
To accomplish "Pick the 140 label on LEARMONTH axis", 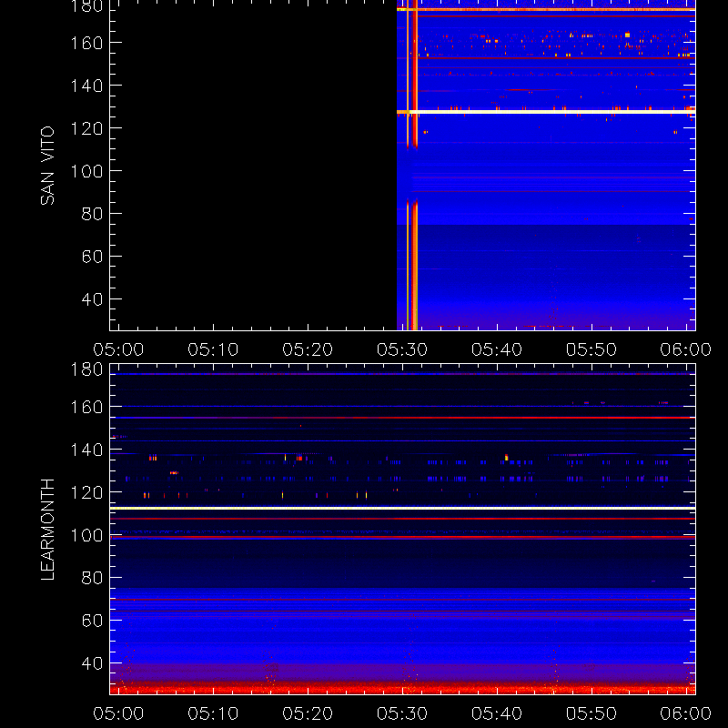I will point(86,450).
